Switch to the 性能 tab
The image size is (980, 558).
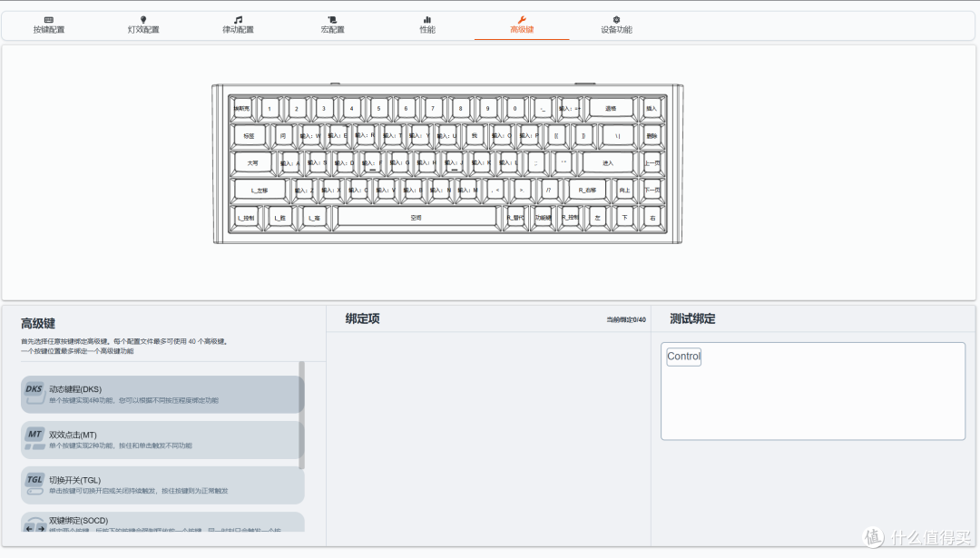tap(427, 25)
